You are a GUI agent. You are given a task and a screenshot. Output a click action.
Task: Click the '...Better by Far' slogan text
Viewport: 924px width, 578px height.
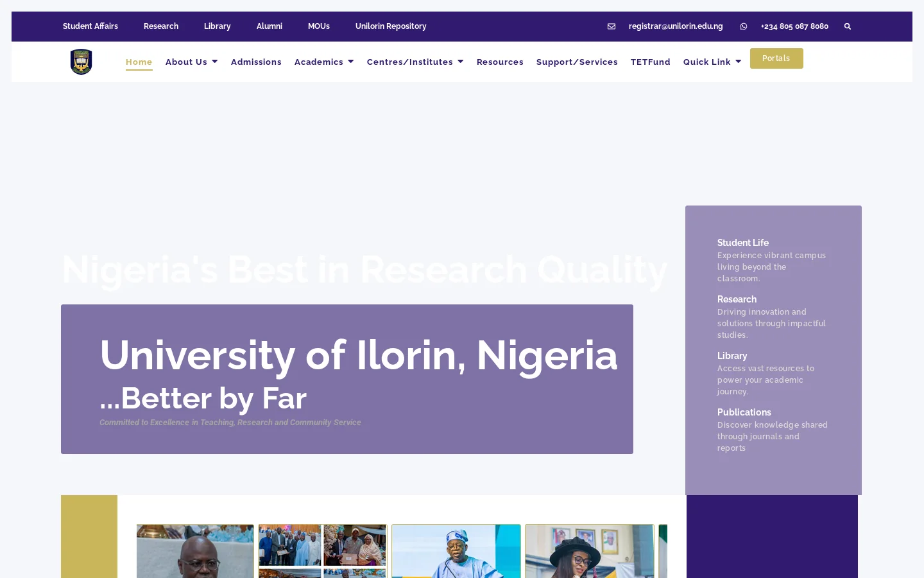[203, 398]
